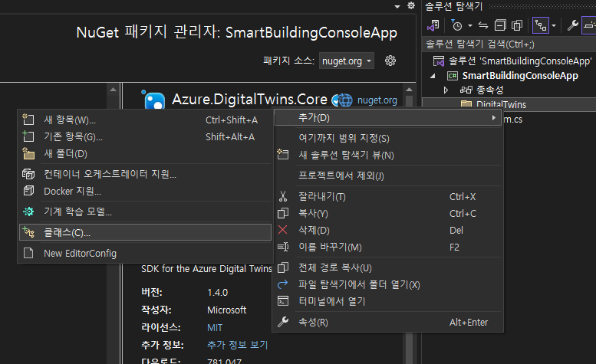
Task: Toggle the Preview Selected Items icon
Action: [589, 25]
